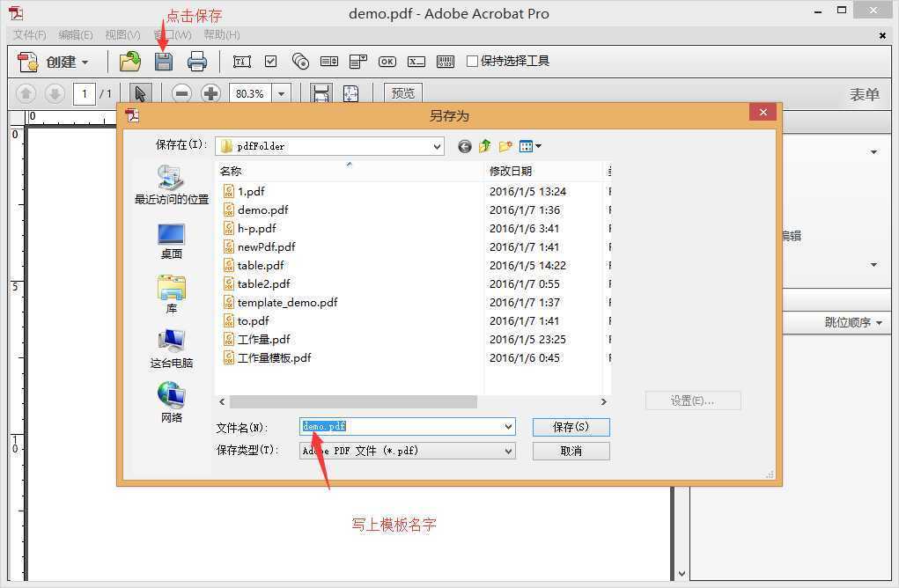Click the file list horizontal scrollbar
Screen dimensions: 899x588
[353, 401]
